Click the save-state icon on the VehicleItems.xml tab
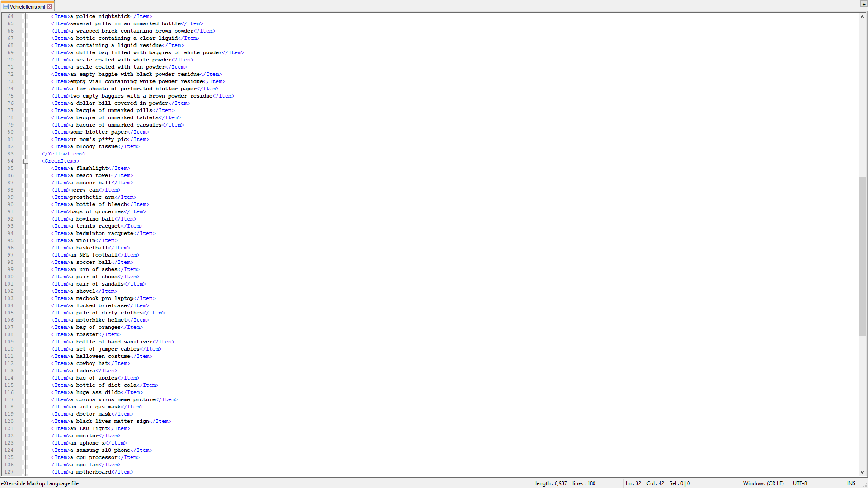 (5, 7)
